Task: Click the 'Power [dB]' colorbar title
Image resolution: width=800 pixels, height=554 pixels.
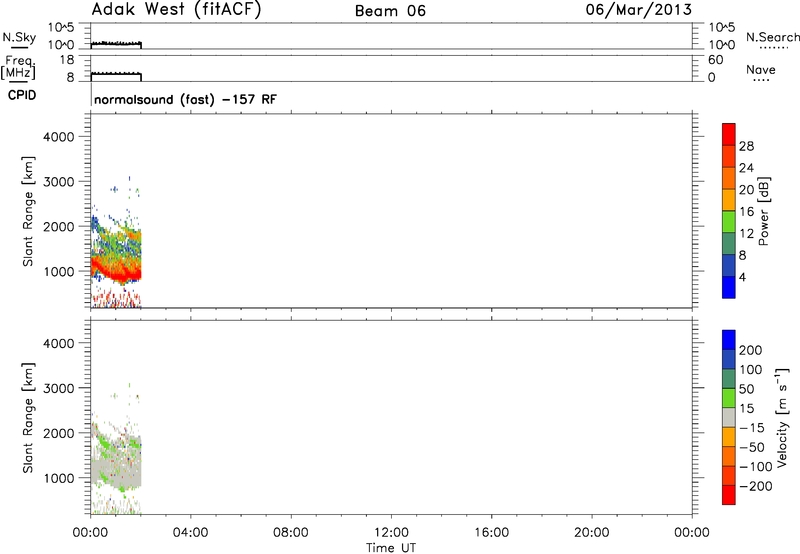Action: (764, 211)
